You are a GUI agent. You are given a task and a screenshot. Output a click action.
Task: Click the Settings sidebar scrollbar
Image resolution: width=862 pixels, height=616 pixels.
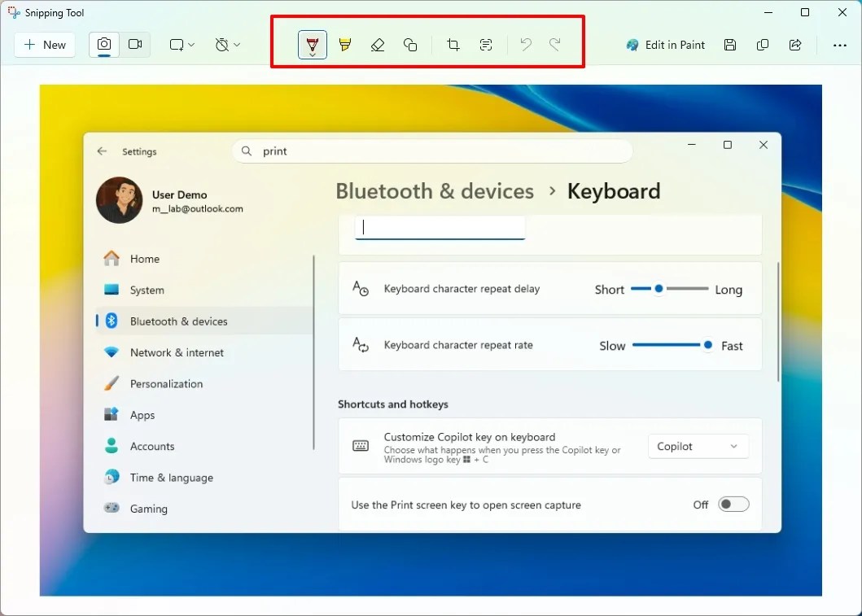coord(313,352)
